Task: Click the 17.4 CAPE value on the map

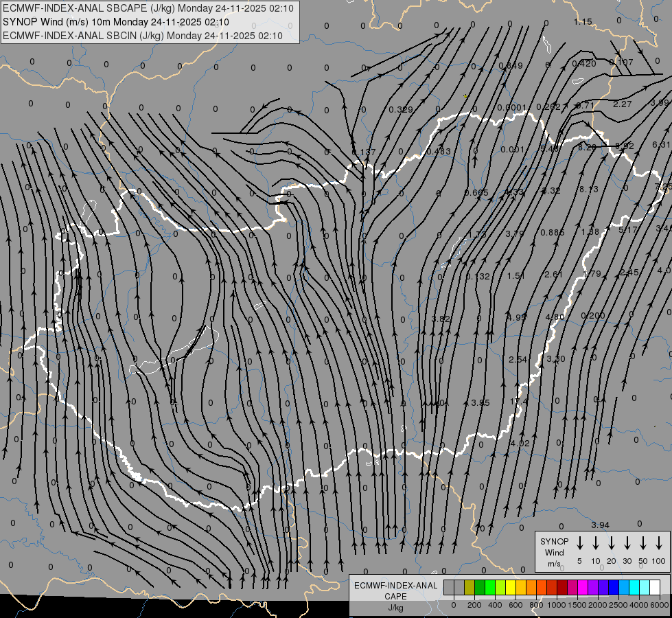Action: tap(518, 402)
